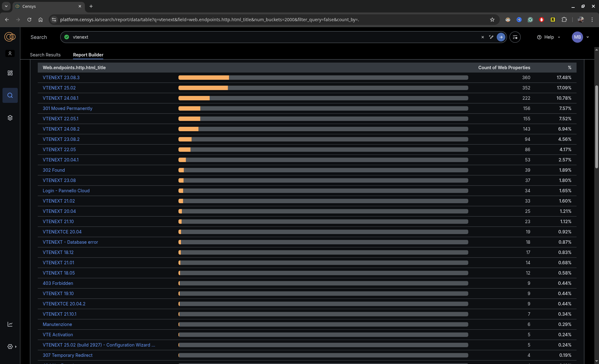This screenshot has width=599, height=364.
Task: Click the Count of Web Properties column header
Action: pyautogui.click(x=504, y=68)
